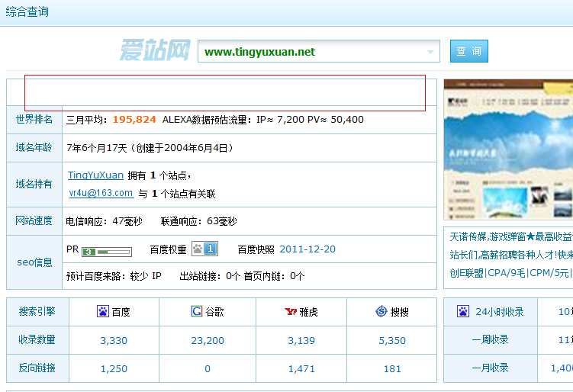Image resolution: width=573 pixels, height=392 pixels.
Task: Click the Yahoo icon beside 雅虎
Action: (x=291, y=311)
